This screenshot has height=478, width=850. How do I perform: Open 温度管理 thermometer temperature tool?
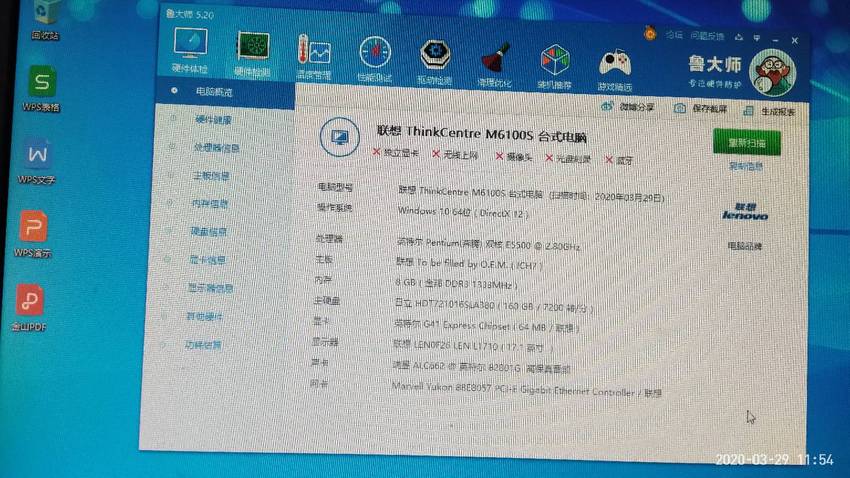313,57
